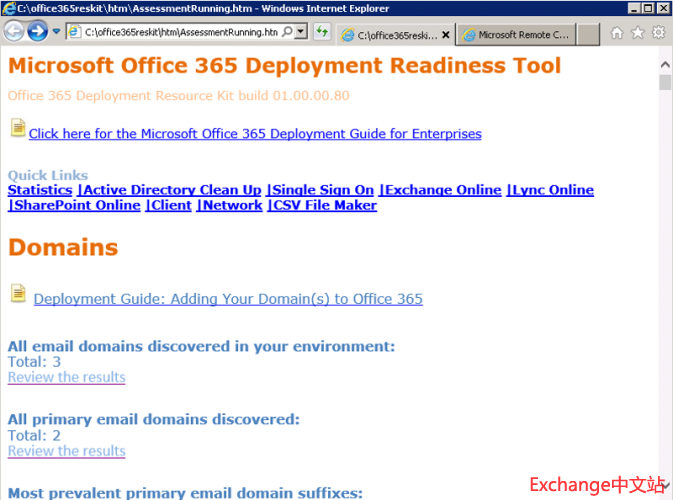
Task: Click the browser Back arrow button
Action: 14,31
